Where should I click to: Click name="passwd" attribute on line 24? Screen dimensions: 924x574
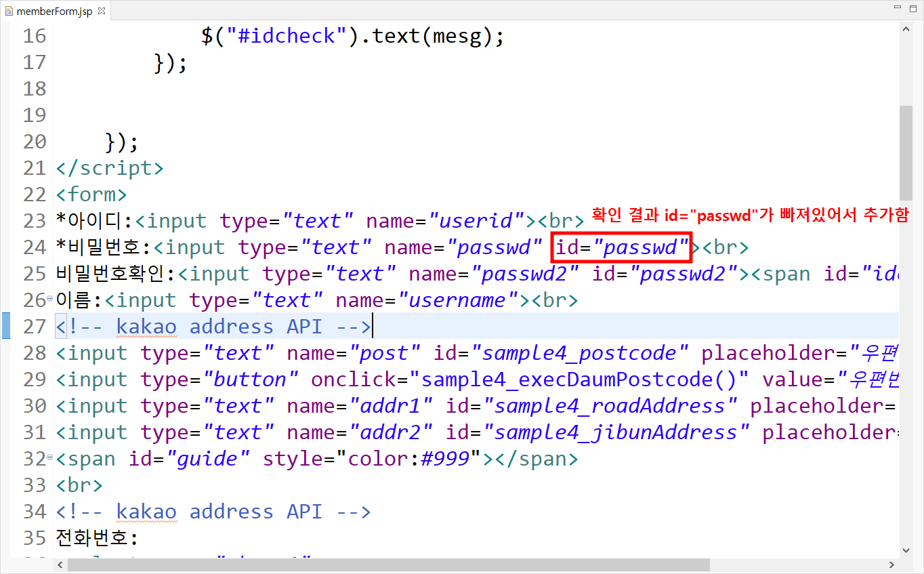point(465,247)
